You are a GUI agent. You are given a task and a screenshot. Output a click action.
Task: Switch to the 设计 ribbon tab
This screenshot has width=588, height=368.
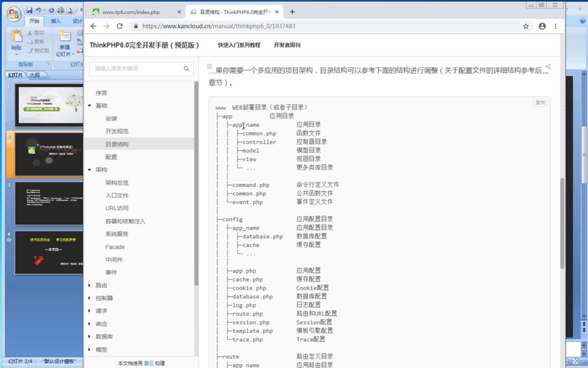click(x=77, y=21)
